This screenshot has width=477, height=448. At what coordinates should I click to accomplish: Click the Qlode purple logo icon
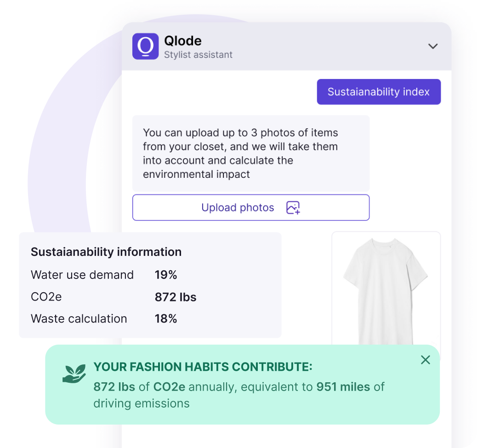tap(145, 46)
